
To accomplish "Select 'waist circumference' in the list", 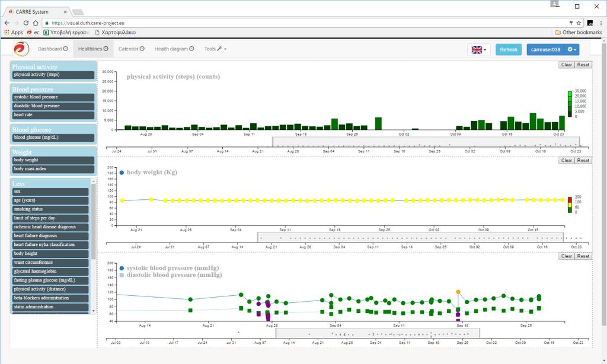I will pyautogui.click(x=50, y=263).
